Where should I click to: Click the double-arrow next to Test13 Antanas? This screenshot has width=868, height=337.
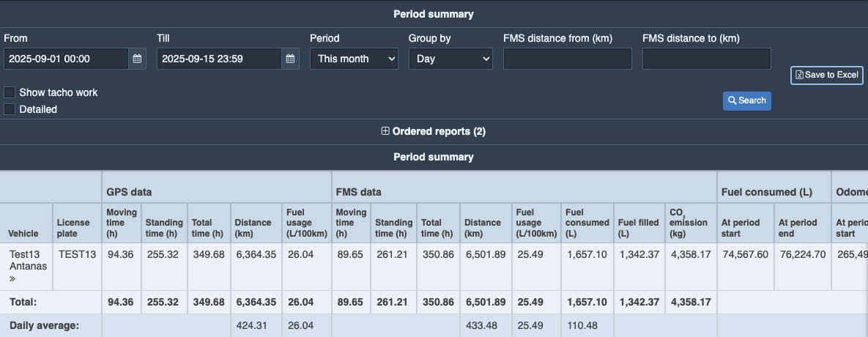(x=11, y=278)
